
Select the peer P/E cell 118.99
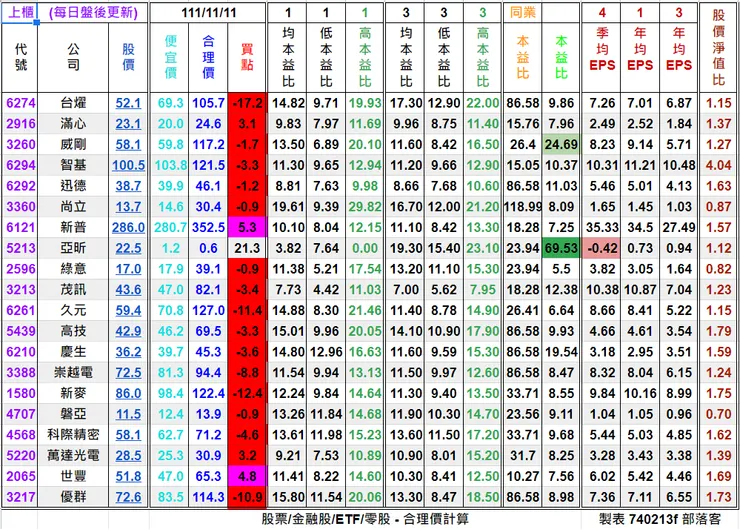point(522,207)
